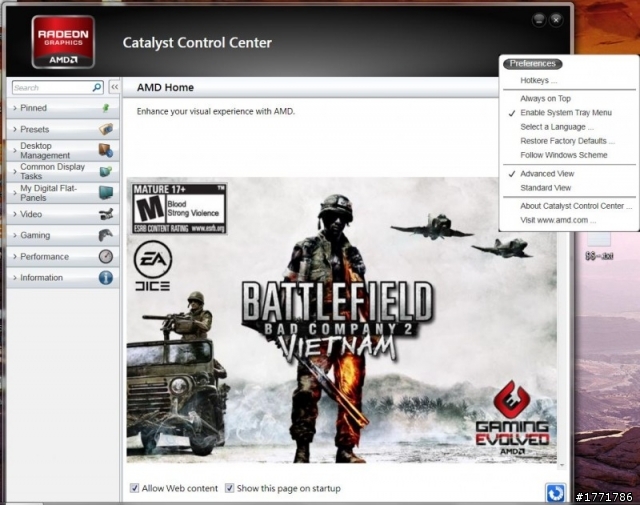Viewport: 640px width, 505px height.
Task: Choose Restore Factory Defaults
Action: point(569,141)
